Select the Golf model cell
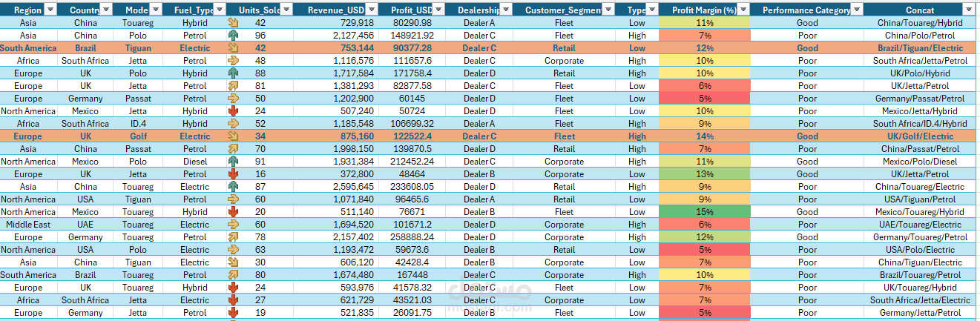Image resolution: width=980 pixels, height=321 pixels. 138,136
